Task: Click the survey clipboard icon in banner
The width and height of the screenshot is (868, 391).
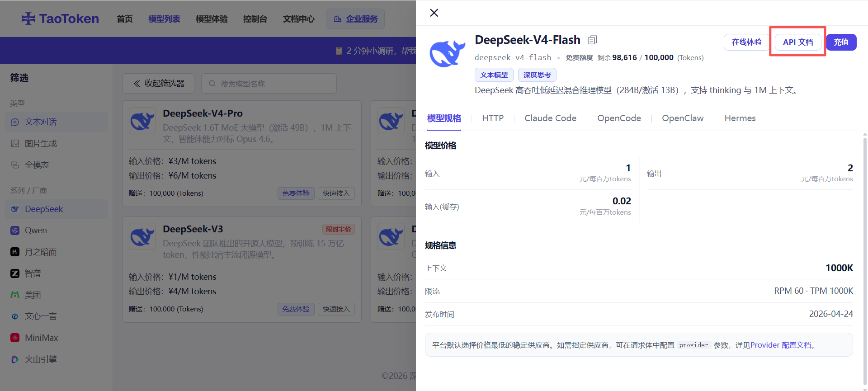Action: point(339,51)
